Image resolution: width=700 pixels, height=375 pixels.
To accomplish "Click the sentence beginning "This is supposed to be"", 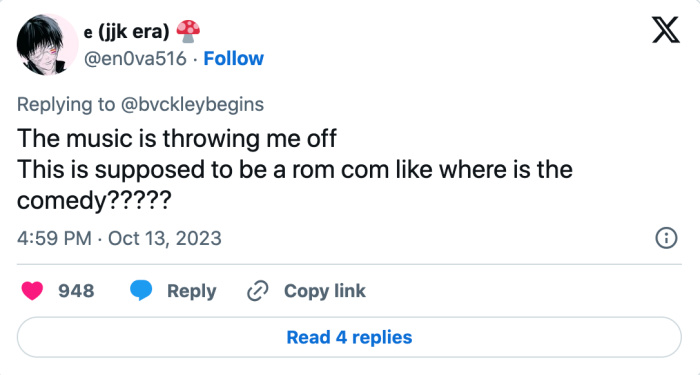I will tap(295, 185).
